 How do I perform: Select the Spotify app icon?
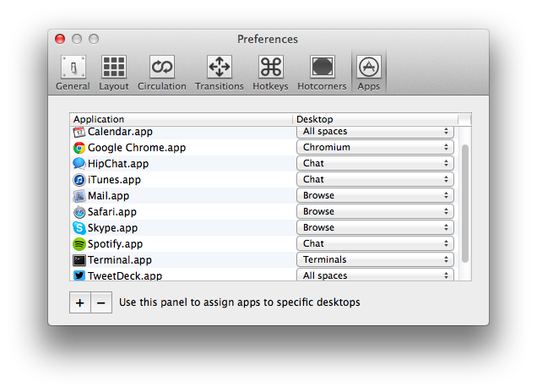pos(79,244)
